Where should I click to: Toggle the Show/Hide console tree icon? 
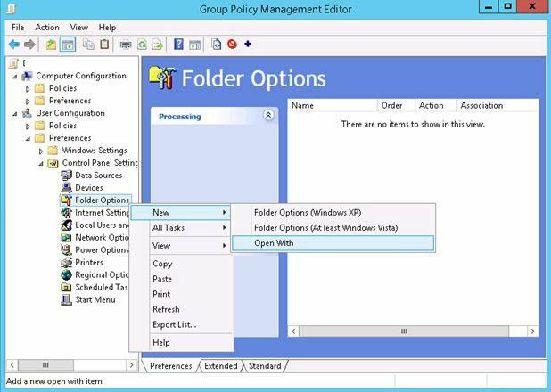pyautogui.click(x=68, y=45)
